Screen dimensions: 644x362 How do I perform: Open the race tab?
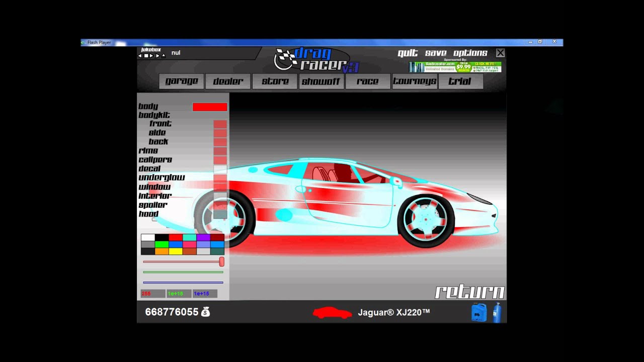tap(368, 81)
